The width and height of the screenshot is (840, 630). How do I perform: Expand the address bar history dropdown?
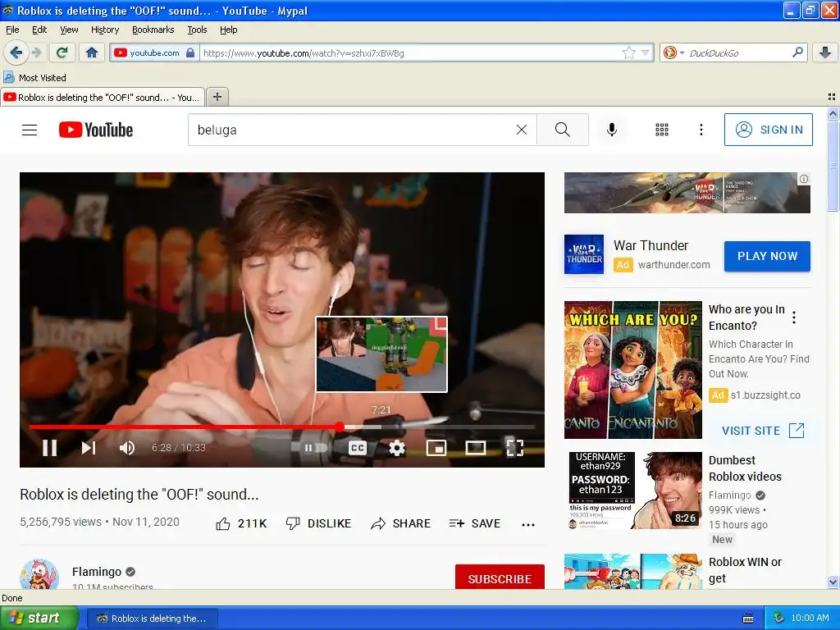(645, 52)
